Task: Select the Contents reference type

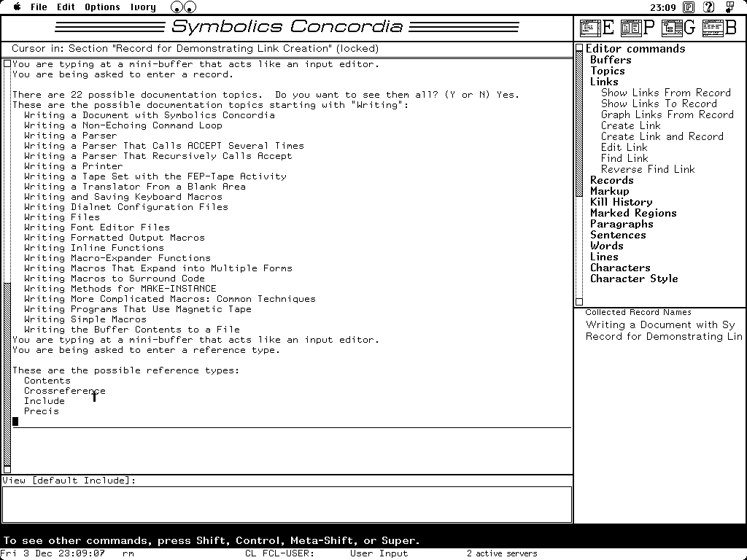Action: (47, 381)
